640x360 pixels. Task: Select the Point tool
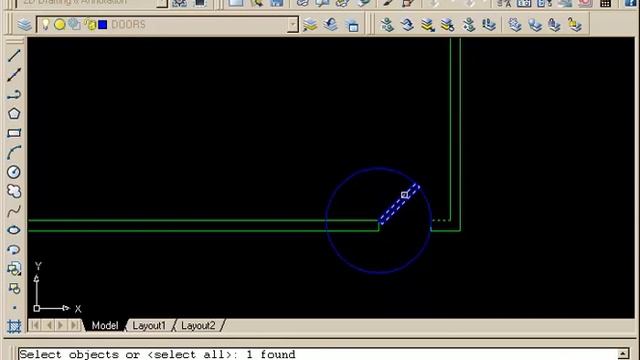(x=14, y=307)
